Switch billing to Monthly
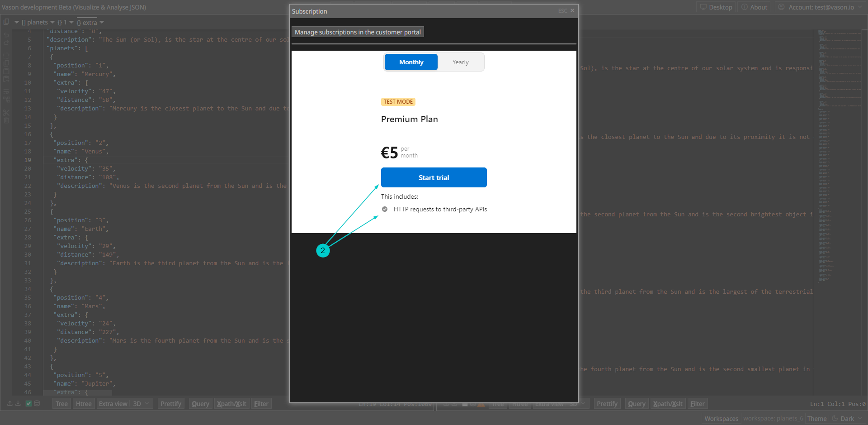 click(410, 62)
